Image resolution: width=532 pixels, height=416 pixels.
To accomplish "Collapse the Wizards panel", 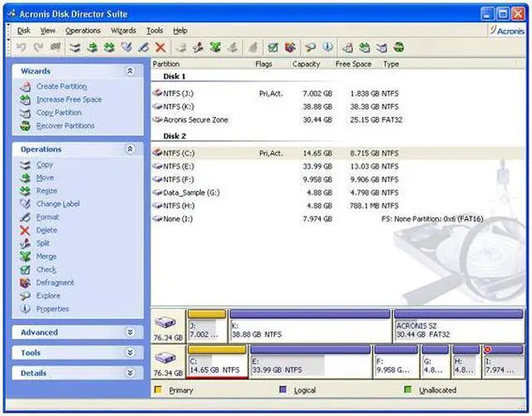I will click(130, 71).
